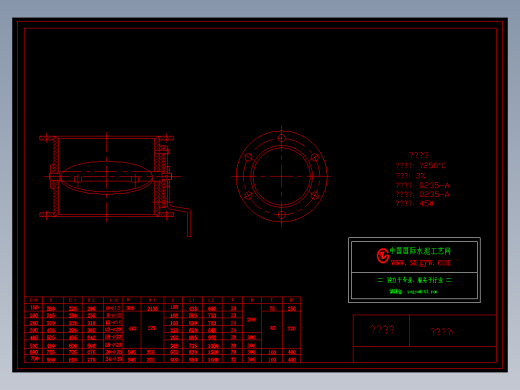Click the red circular logo in the watermark
The height and width of the screenshot is (390, 520).
[383, 256]
